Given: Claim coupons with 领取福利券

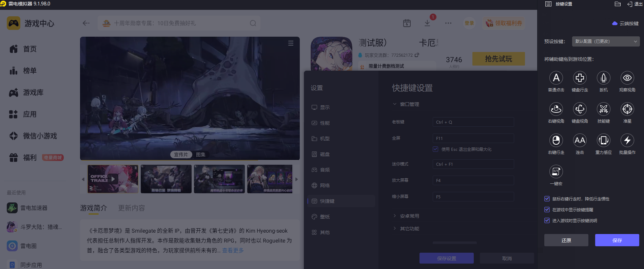Looking at the screenshot, I should coord(504,23).
